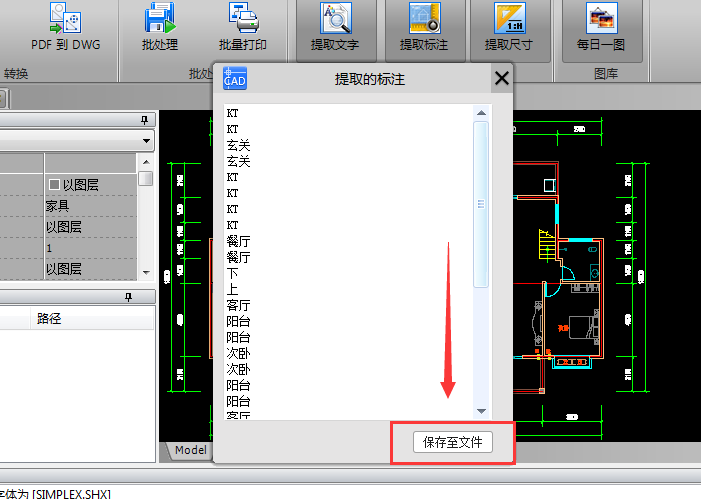Click the 路径 column header

pos(52,319)
